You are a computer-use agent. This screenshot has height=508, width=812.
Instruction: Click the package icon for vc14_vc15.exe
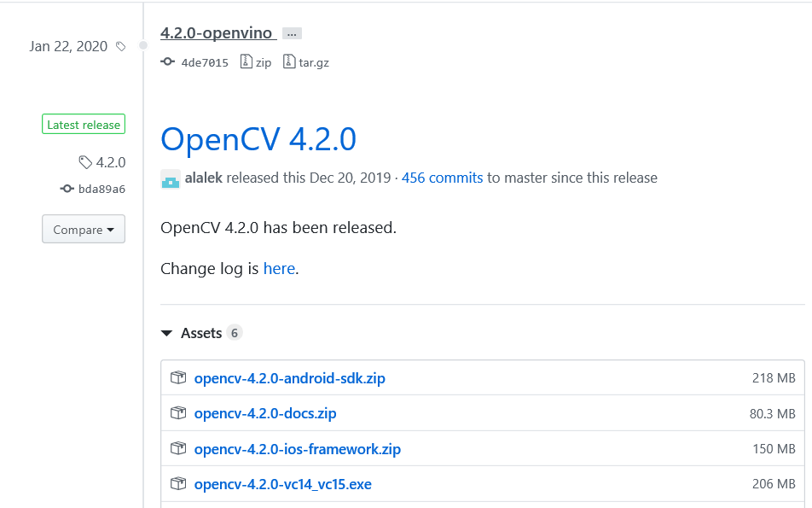178,484
